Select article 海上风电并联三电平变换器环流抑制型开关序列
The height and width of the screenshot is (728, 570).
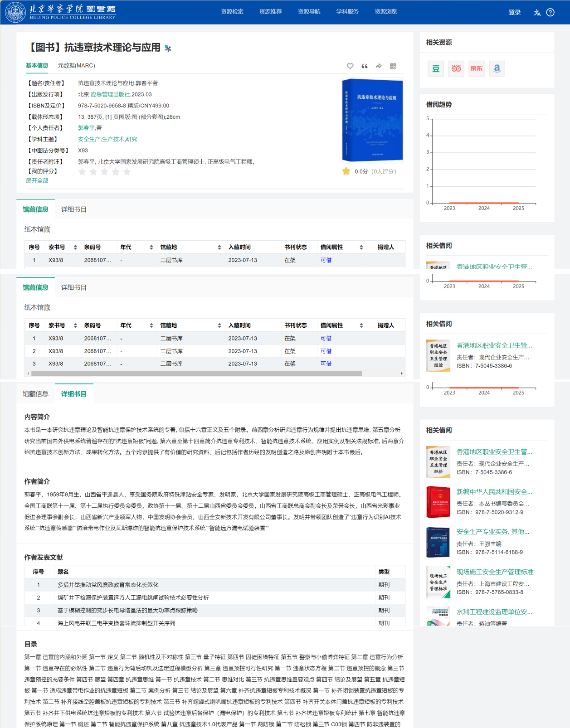click(116, 623)
